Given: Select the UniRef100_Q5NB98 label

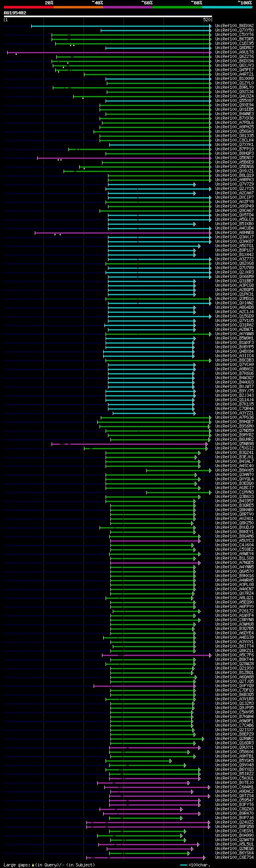Looking at the screenshot, I should tap(234, 444).
